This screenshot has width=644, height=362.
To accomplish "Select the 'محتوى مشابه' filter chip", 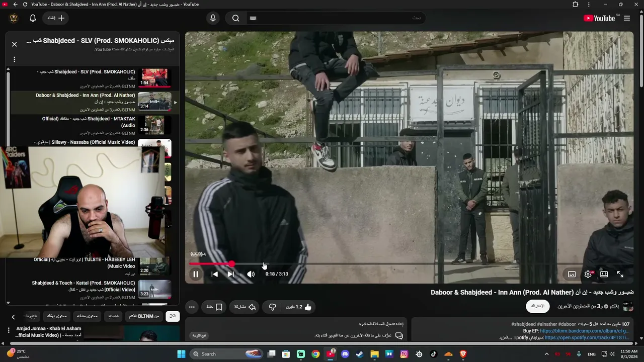I will (87, 316).
